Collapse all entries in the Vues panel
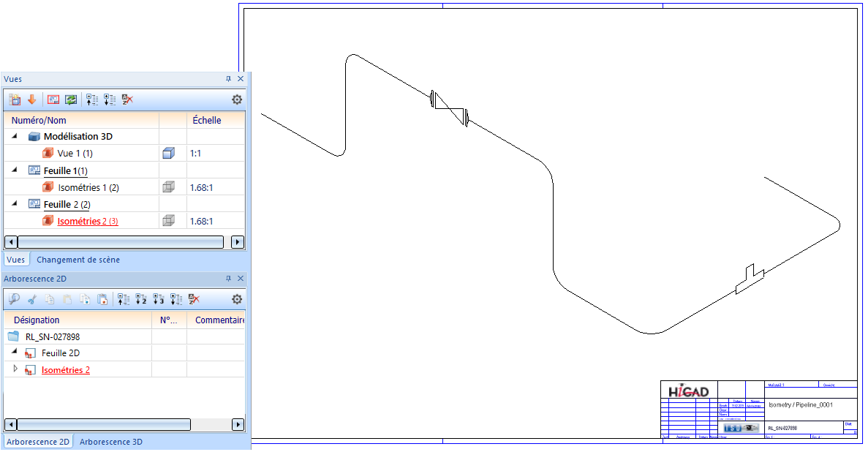 92,99
